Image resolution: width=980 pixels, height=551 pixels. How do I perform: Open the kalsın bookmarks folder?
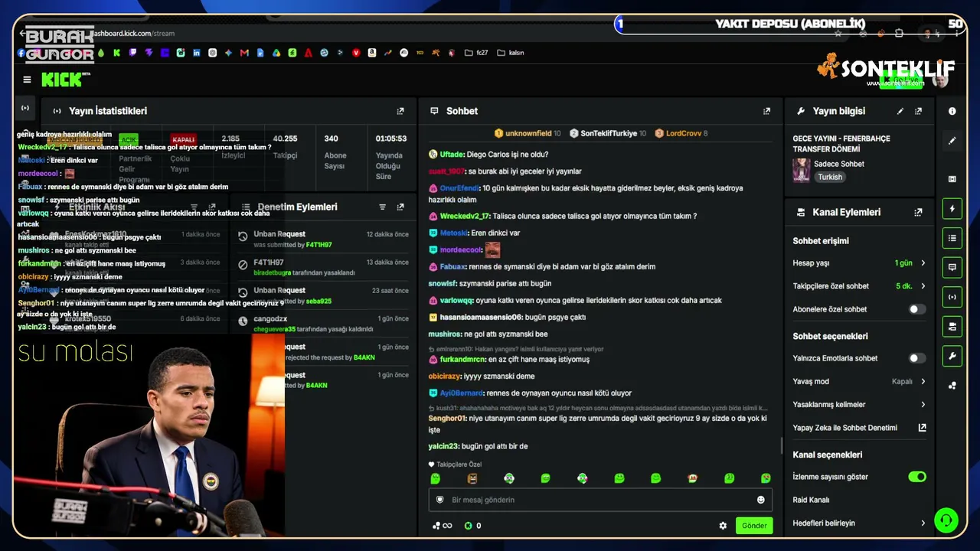click(511, 53)
